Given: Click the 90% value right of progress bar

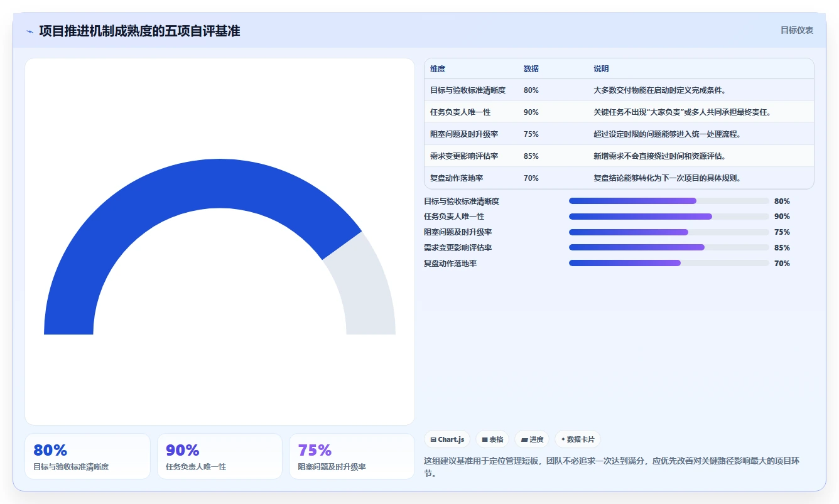Looking at the screenshot, I should click(x=782, y=217).
